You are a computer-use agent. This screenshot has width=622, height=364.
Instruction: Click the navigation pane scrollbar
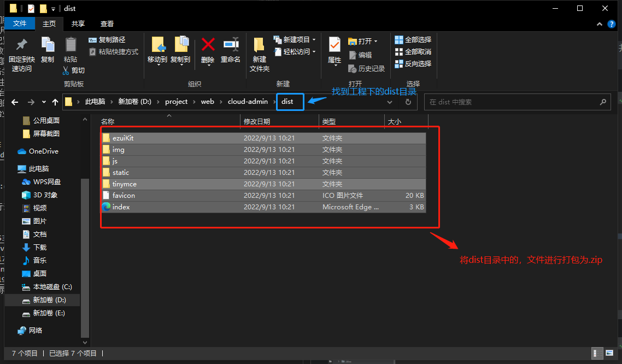point(85,258)
